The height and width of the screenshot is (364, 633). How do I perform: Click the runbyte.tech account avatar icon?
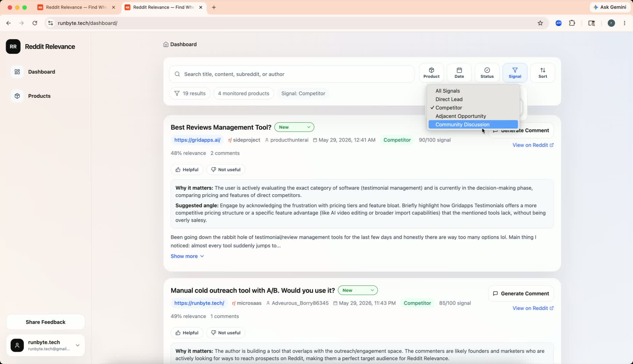click(17, 345)
